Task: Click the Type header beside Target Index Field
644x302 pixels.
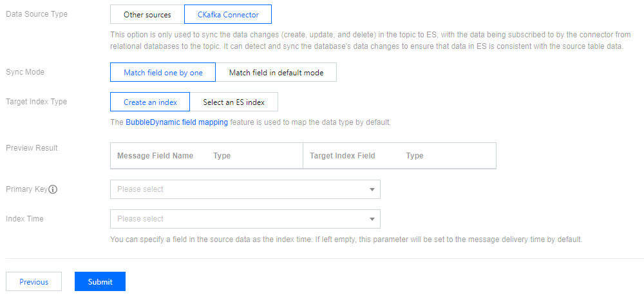Action: [415, 156]
